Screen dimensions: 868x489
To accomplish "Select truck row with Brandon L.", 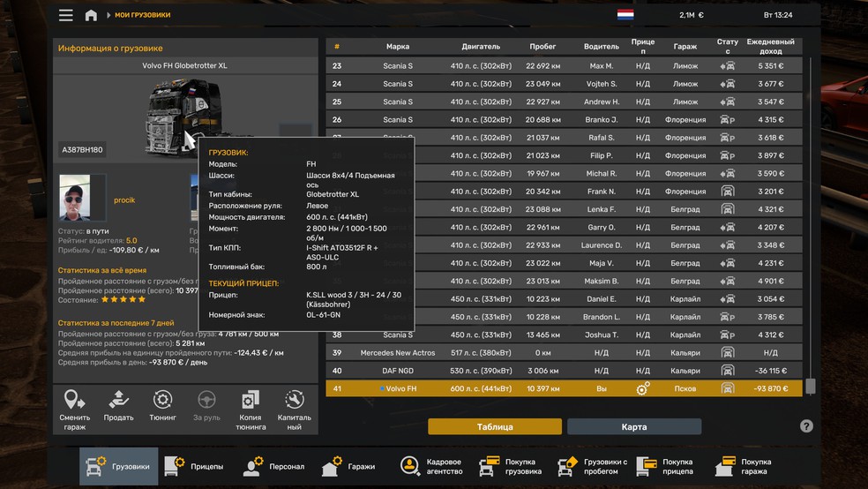I will click(x=564, y=317).
